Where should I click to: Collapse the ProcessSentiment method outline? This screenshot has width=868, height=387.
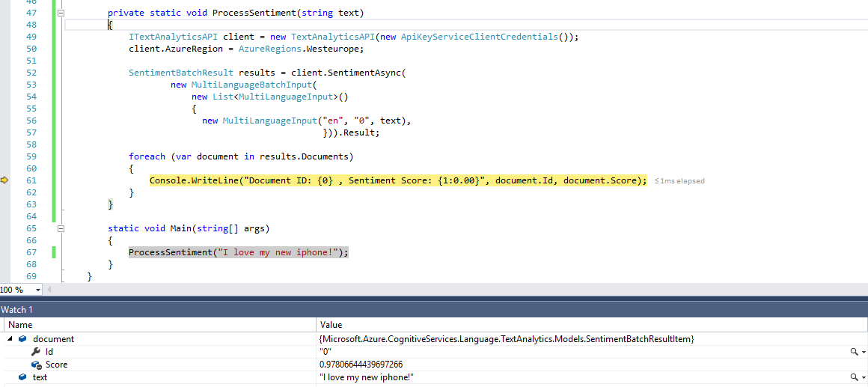61,12
